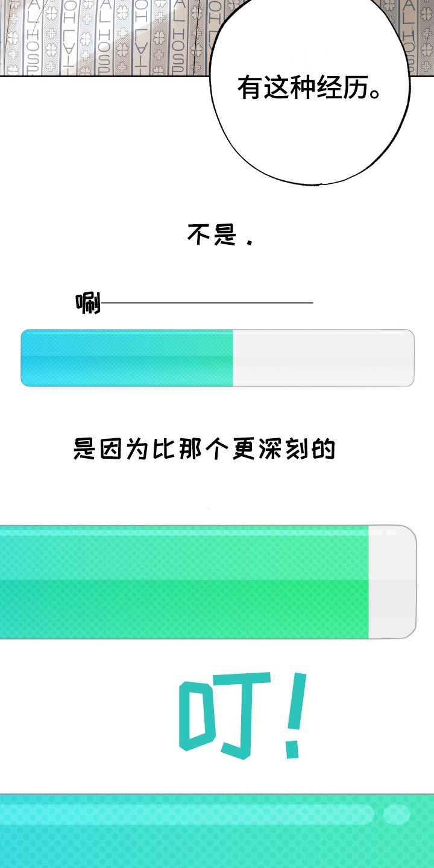Click the "唰" sound effect character
The image size is (434, 868).
click(88, 303)
